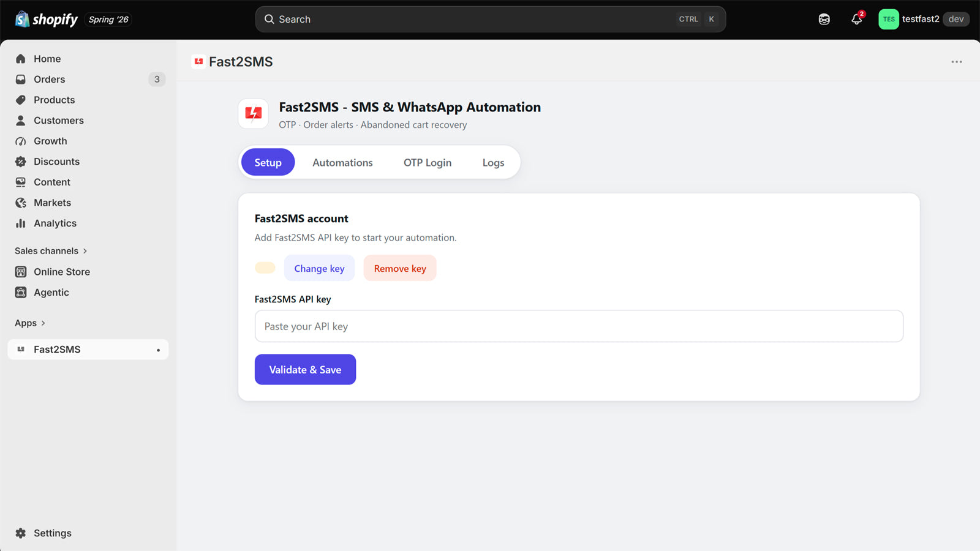Click the Home house icon

(x=21, y=59)
